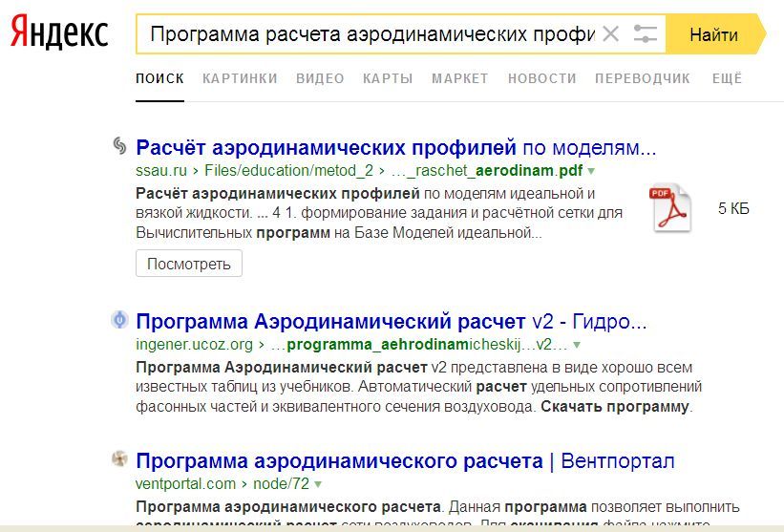Clear the search query with X icon
Screen dimensions: 784x532
611,34
